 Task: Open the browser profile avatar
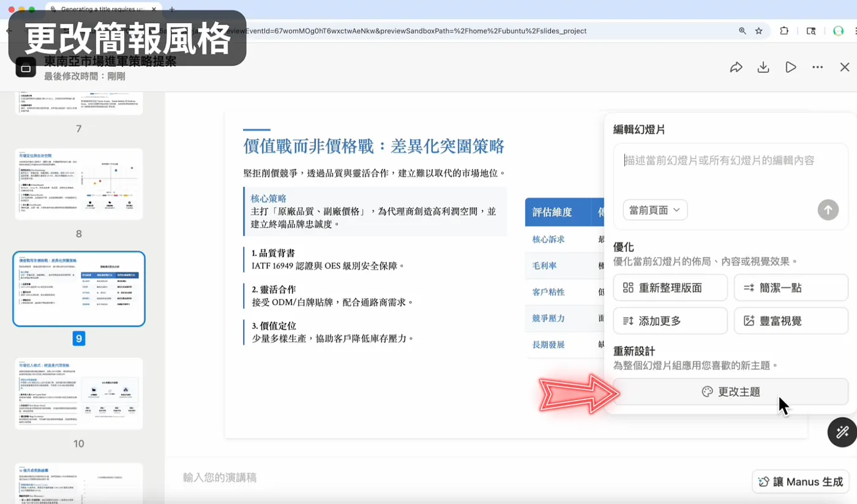click(x=838, y=31)
